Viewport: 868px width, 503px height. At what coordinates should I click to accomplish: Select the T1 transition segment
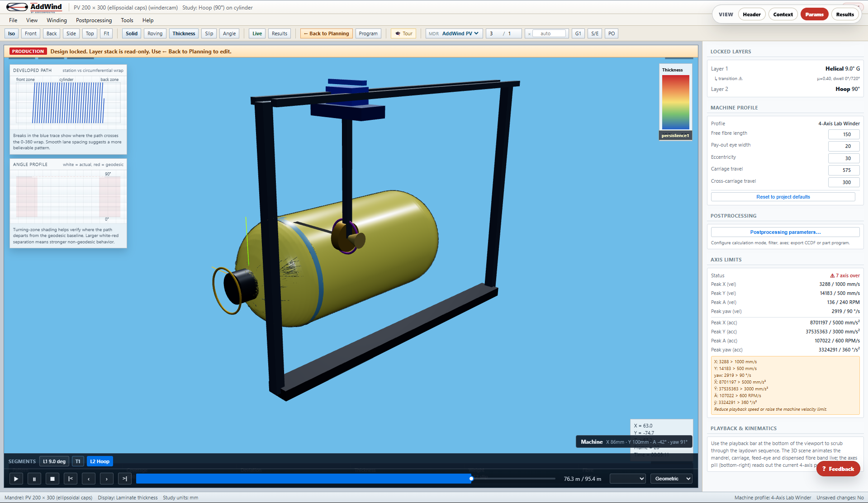click(78, 461)
